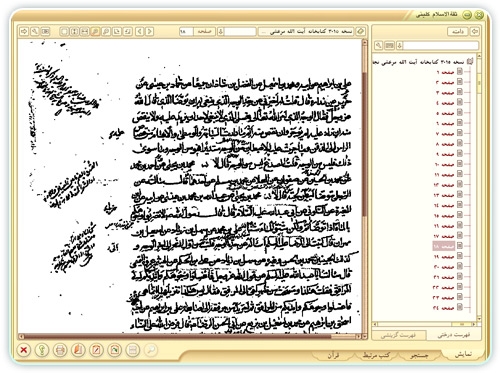Rotate the manuscript page clockwise
The width and height of the screenshot is (500, 373).
pyautogui.click(x=117, y=31)
